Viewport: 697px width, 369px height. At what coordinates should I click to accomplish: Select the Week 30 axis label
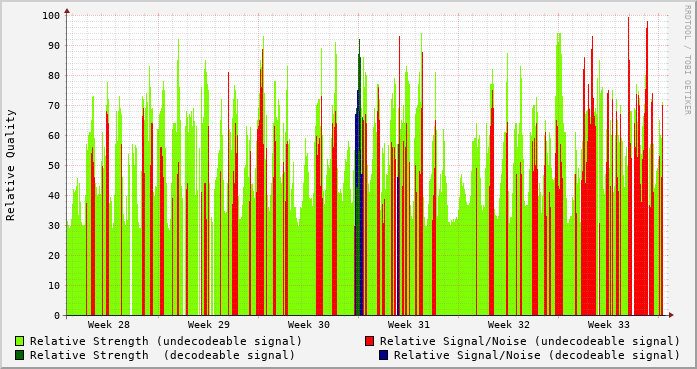click(309, 325)
